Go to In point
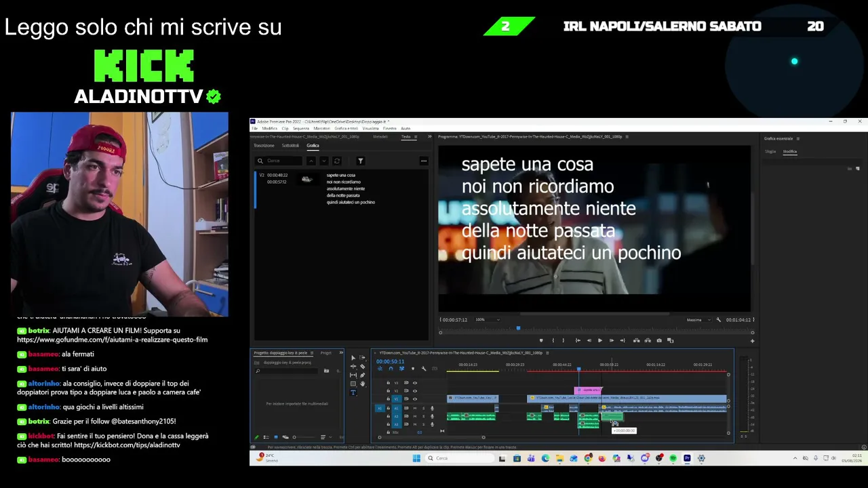 [x=578, y=340]
